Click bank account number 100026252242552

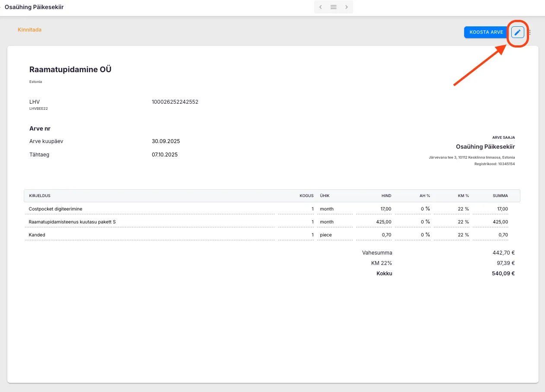[x=175, y=102]
